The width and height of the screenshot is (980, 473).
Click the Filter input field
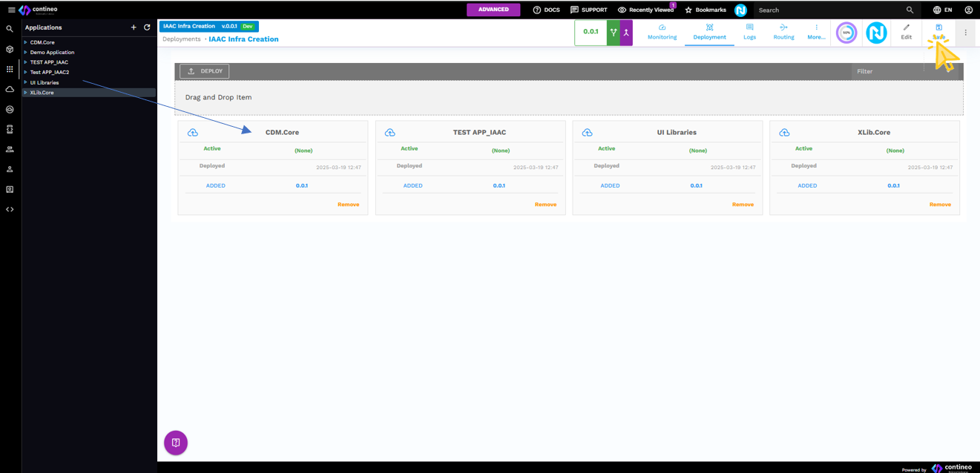(x=887, y=71)
